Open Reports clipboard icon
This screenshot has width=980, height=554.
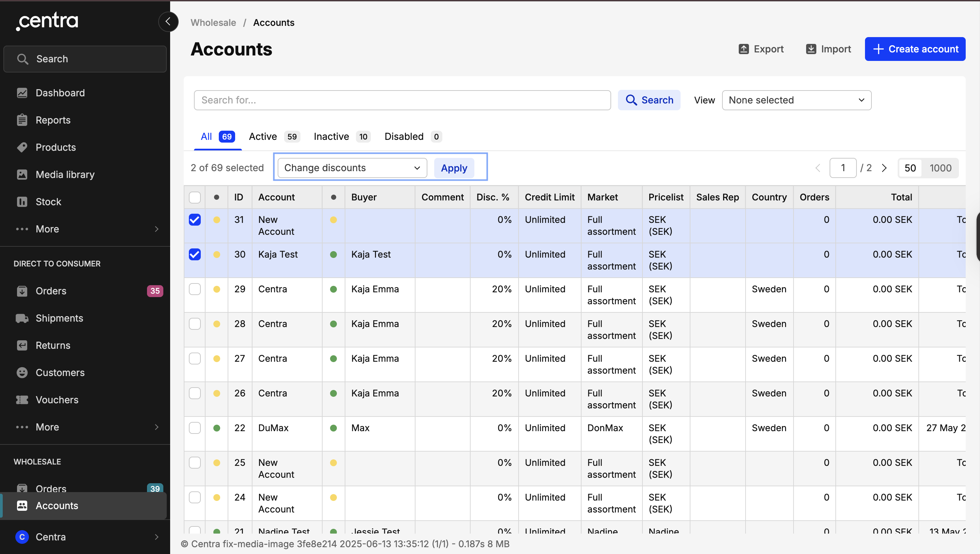pos(22,120)
